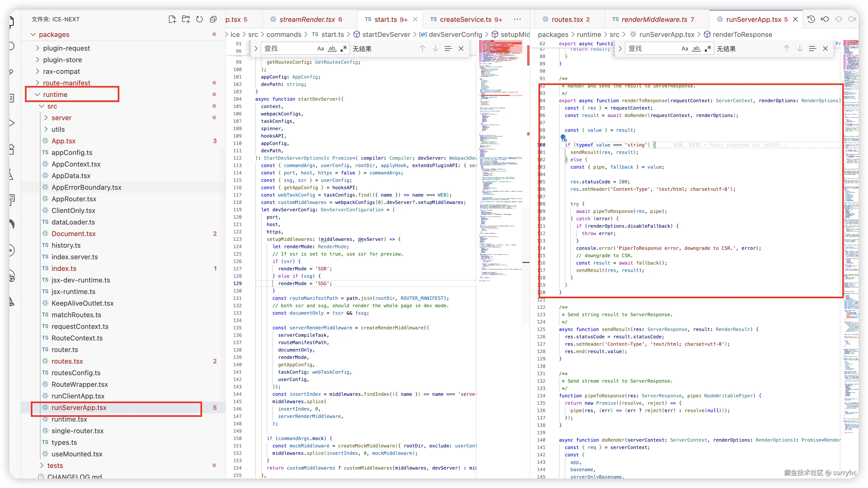Expand replace row in left find widget
The image size is (868, 488).
click(x=256, y=48)
